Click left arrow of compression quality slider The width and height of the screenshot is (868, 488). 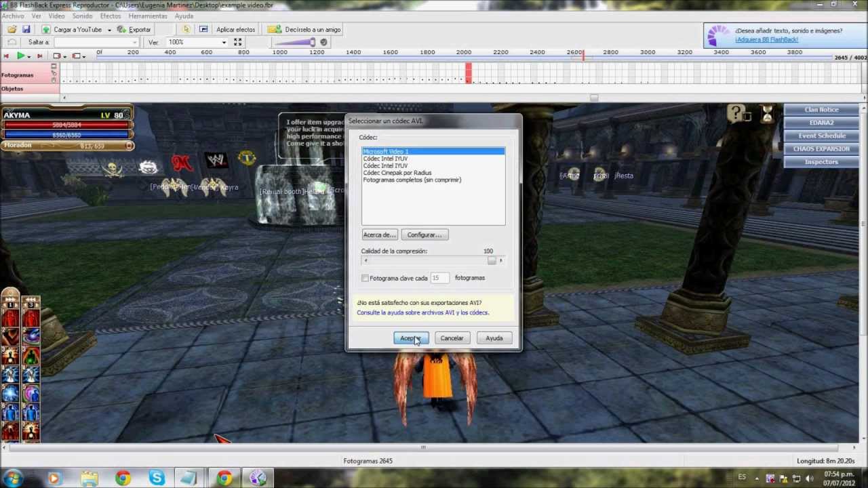366,261
